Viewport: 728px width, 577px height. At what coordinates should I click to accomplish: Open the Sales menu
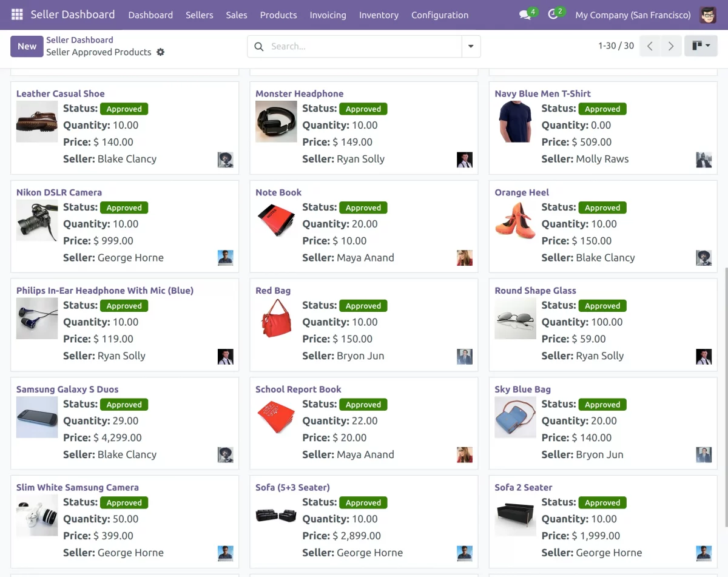237,15
